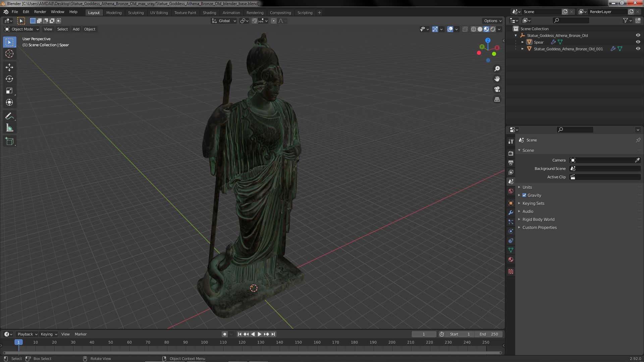Open the Physics properties tab

pyautogui.click(x=511, y=231)
